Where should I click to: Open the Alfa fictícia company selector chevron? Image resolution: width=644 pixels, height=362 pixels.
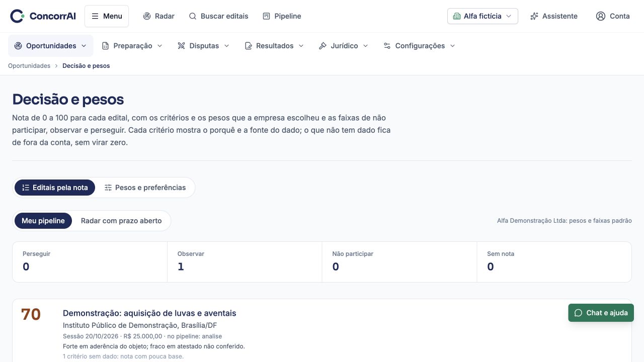point(509,16)
